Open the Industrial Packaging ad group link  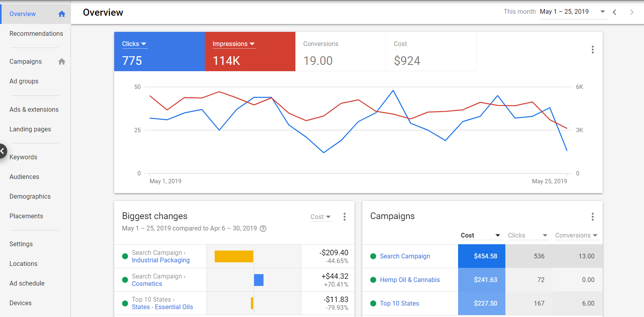point(161,260)
